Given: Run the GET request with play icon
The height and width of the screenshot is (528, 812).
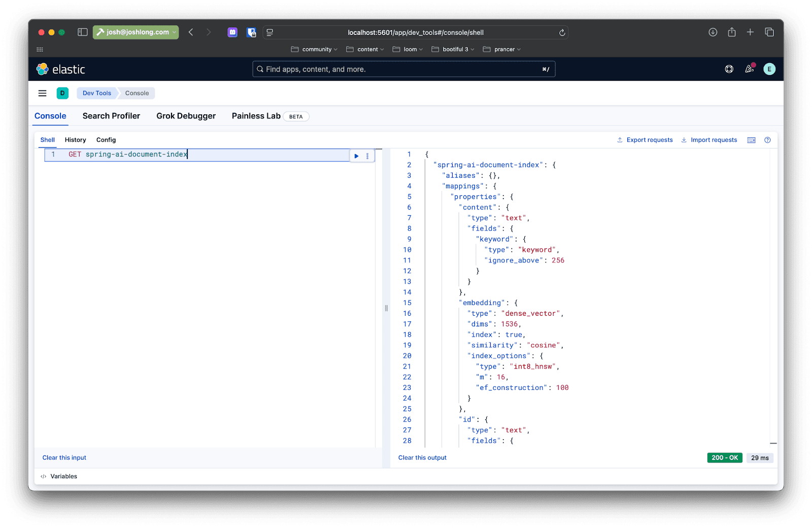Looking at the screenshot, I should point(356,156).
